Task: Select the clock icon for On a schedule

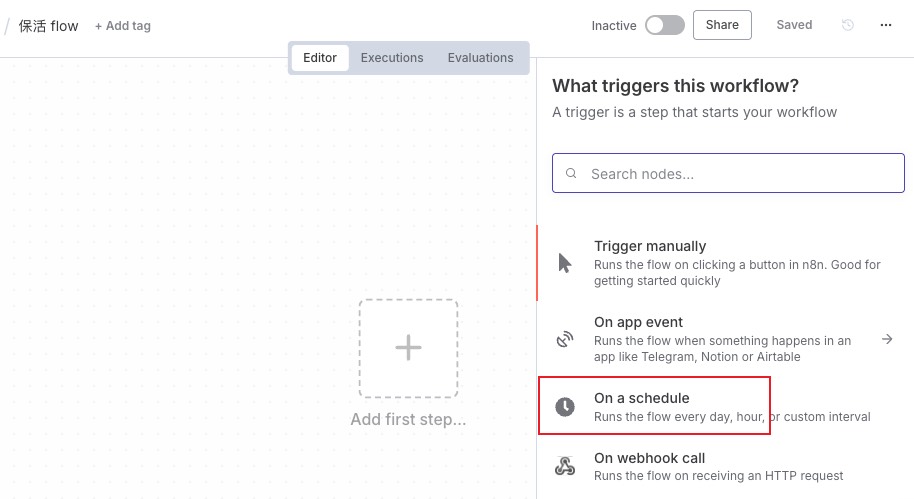Action: (565, 406)
